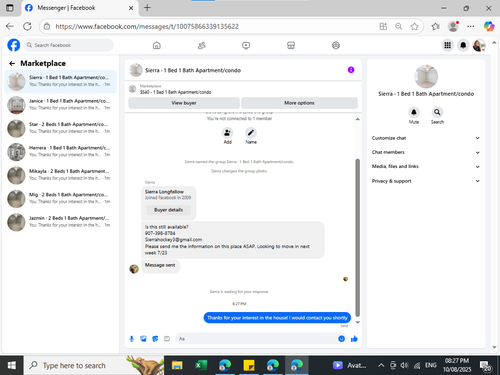Open account profile picture menu
The width and height of the screenshot is (500, 375).
(479, 45)
